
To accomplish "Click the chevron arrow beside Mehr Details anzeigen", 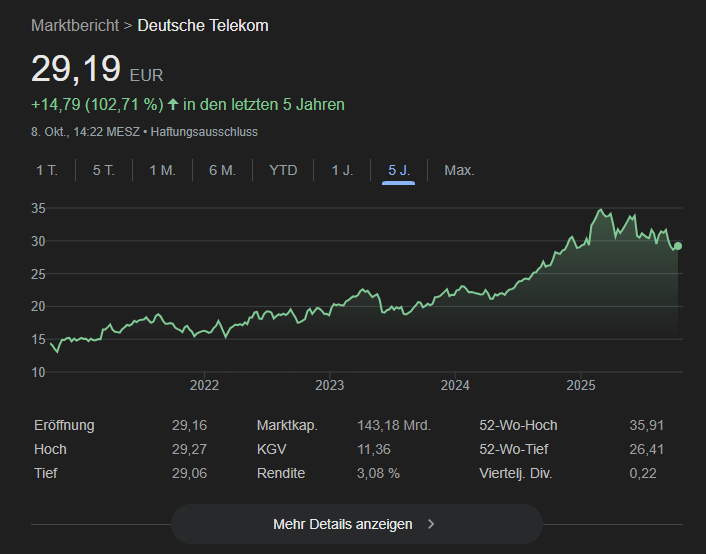I will [x=431, y=524].
